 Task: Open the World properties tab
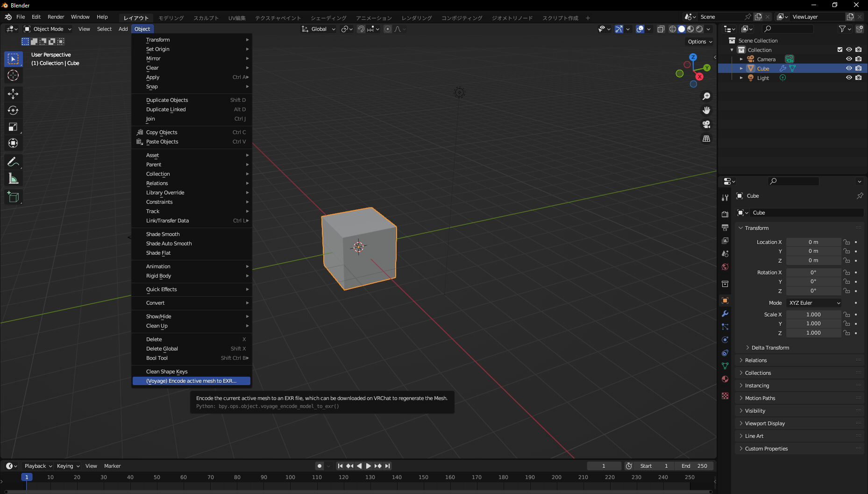(x=725, y=267)
